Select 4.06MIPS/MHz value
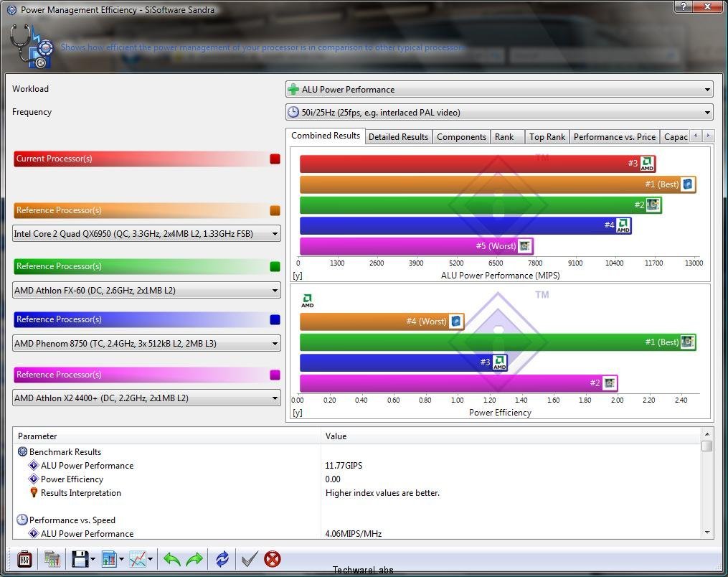 tap(354, 534)
